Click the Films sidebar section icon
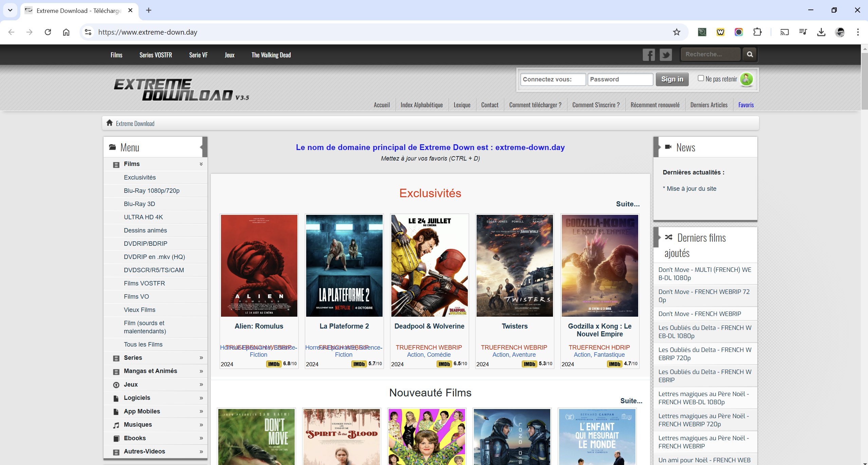The width and height of the screenshot is (868, 465). [116, 164]
